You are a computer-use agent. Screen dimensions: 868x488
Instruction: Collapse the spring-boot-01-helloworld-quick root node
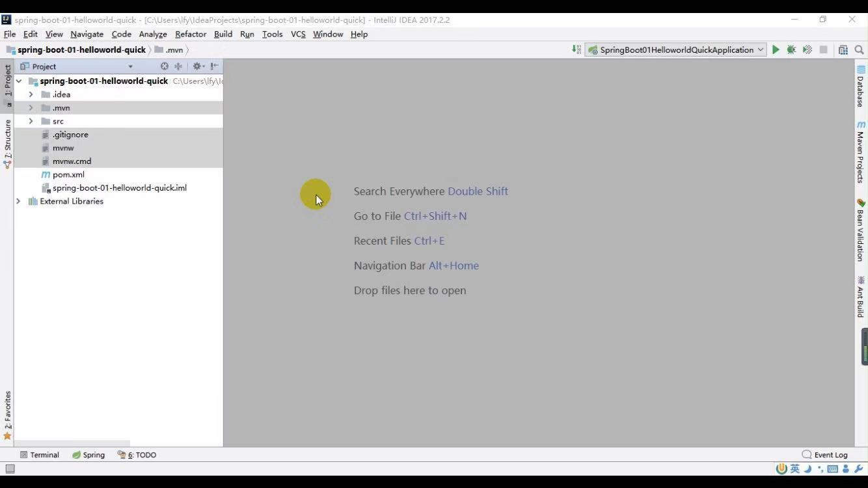click(x=19, y=81)
